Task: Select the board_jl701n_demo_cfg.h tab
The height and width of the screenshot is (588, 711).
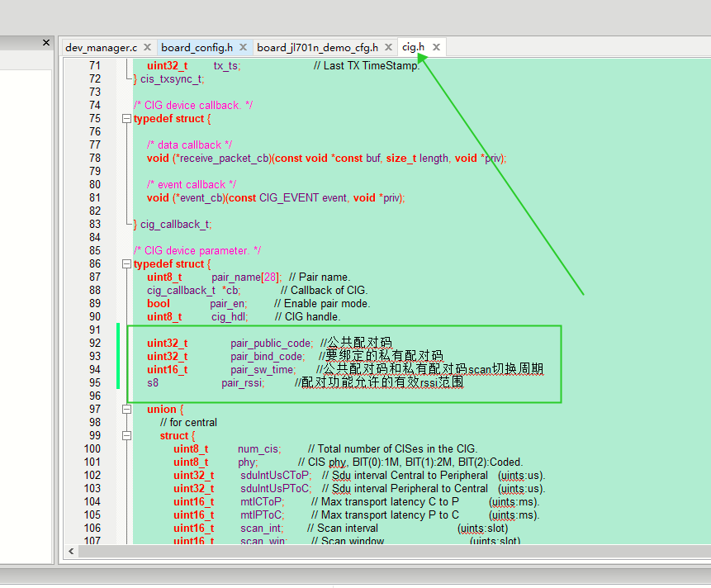Action: 317,48
